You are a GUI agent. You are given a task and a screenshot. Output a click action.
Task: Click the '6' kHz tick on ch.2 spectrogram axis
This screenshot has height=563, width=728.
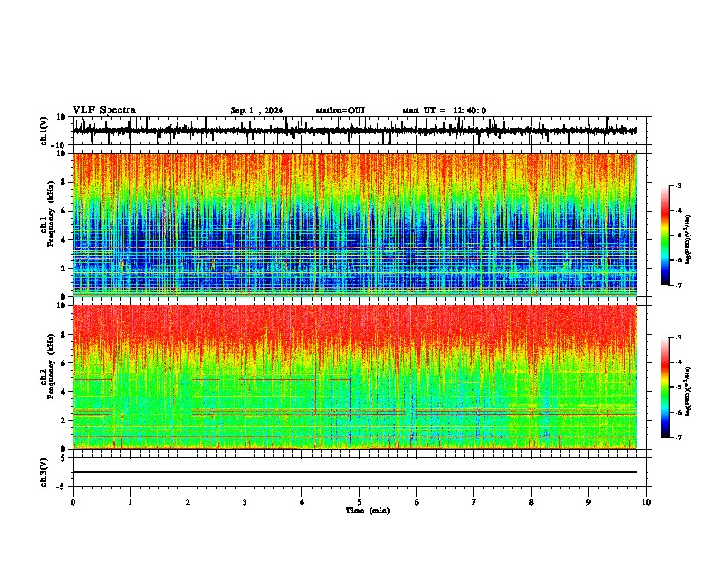(64, 362)
